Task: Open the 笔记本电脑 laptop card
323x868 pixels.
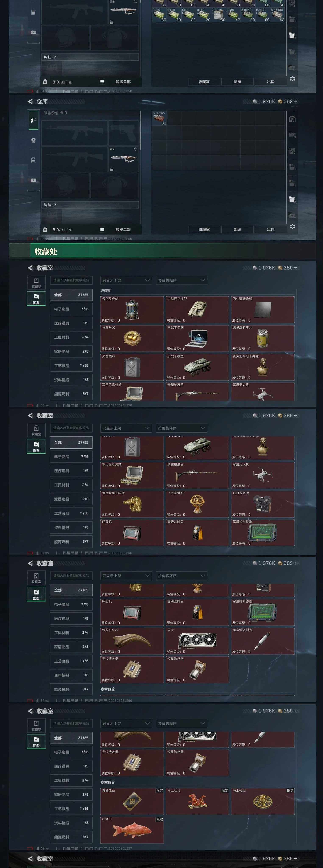Action: pos(197,338)
